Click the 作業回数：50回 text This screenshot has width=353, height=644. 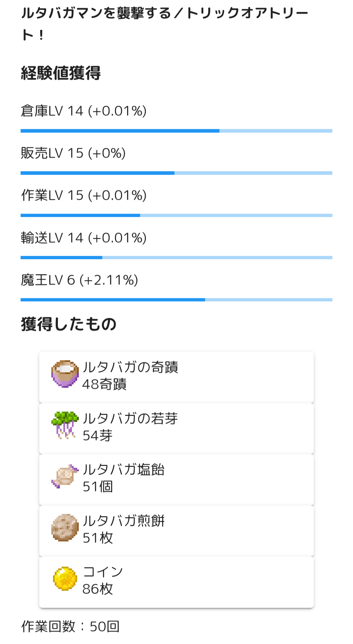click(x=70, y=626)
